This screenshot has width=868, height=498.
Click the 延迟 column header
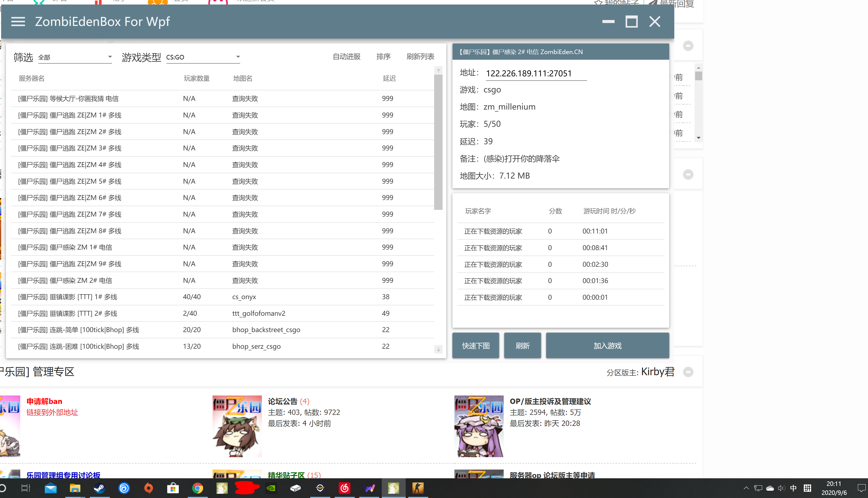(389, 78)
